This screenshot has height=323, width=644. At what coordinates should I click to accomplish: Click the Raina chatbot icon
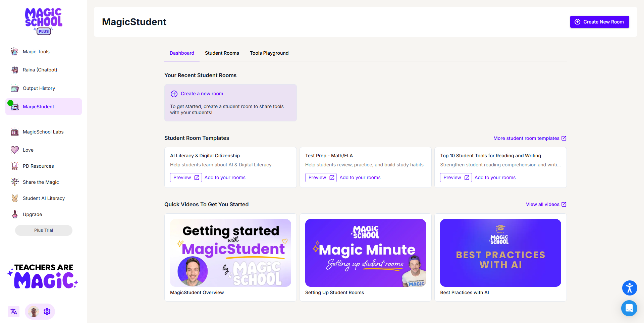click(x=14, y=70)
